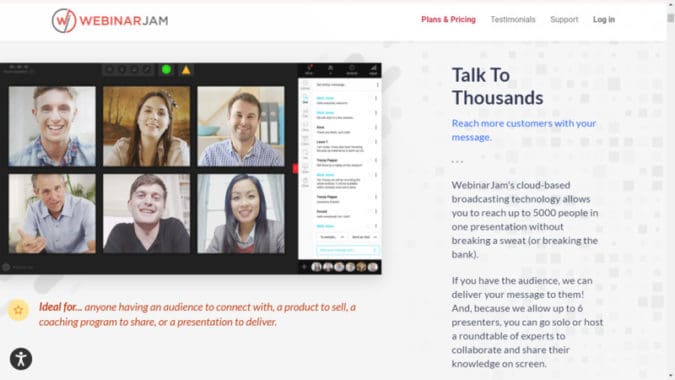Click the Log in link
Image resolution: width=675 pixels, height=380 pixels.
(x=604, y=19)
